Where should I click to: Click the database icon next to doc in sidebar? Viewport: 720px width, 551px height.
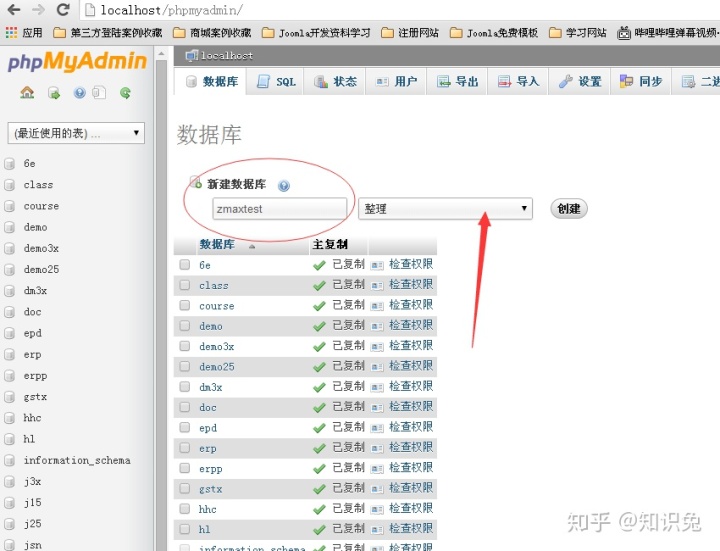[x=9, y=312]
